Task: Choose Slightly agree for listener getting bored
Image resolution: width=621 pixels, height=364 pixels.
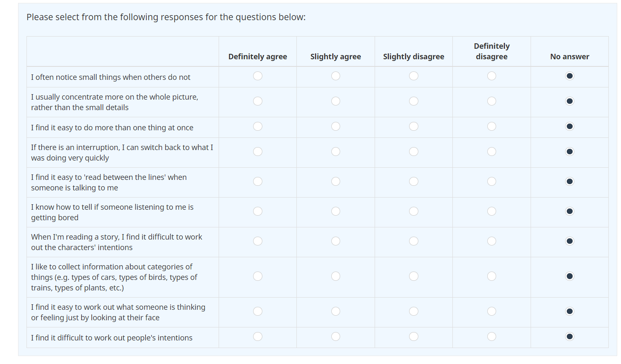Action: pyautogui.click(x=336, y=211)
